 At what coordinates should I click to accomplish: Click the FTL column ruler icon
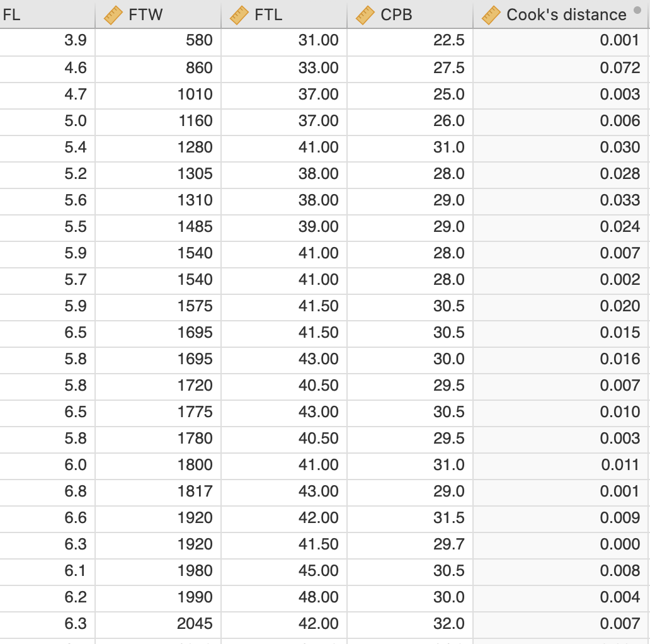(239, 15)
